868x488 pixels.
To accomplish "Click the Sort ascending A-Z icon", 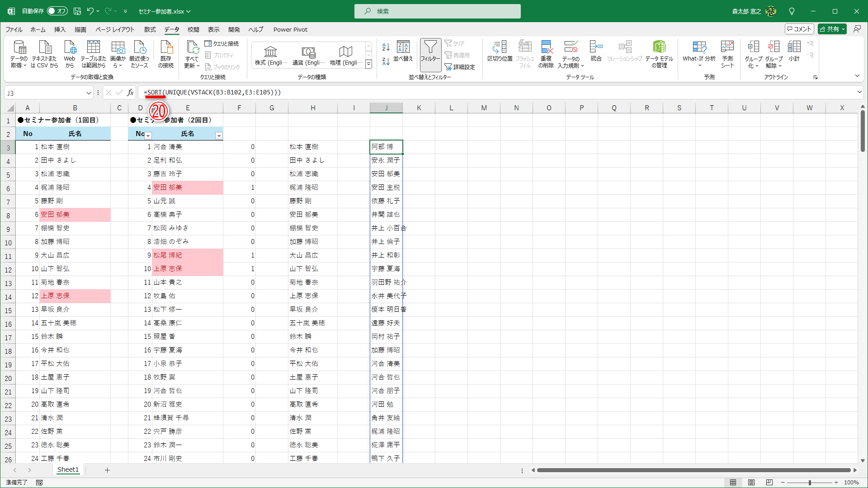I will coord(386,47).
